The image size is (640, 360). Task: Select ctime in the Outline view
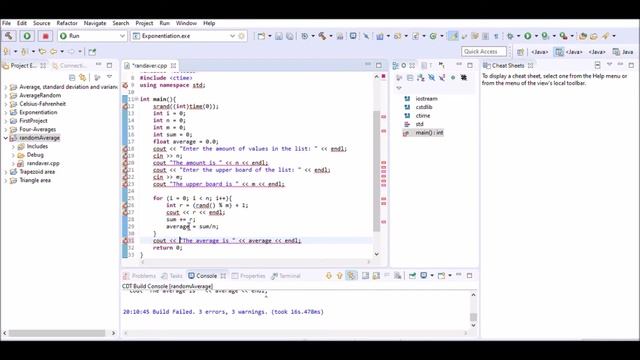pos(423,116)
